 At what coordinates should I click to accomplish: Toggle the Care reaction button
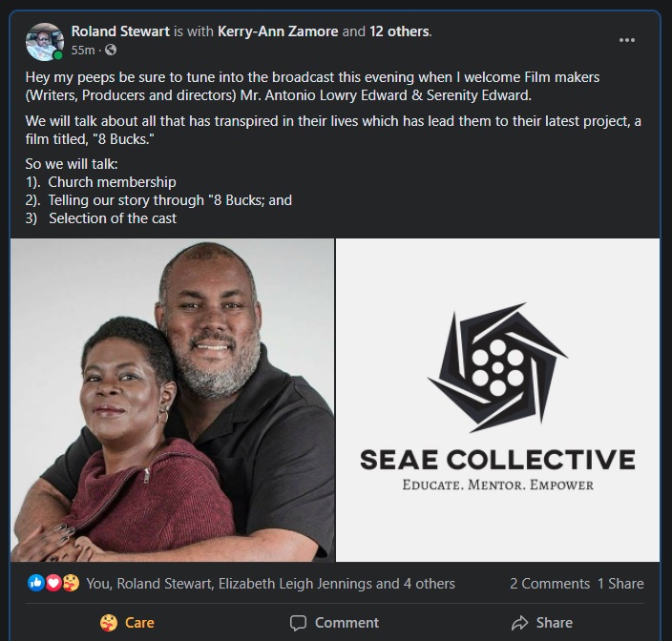(x=127, y=623)
